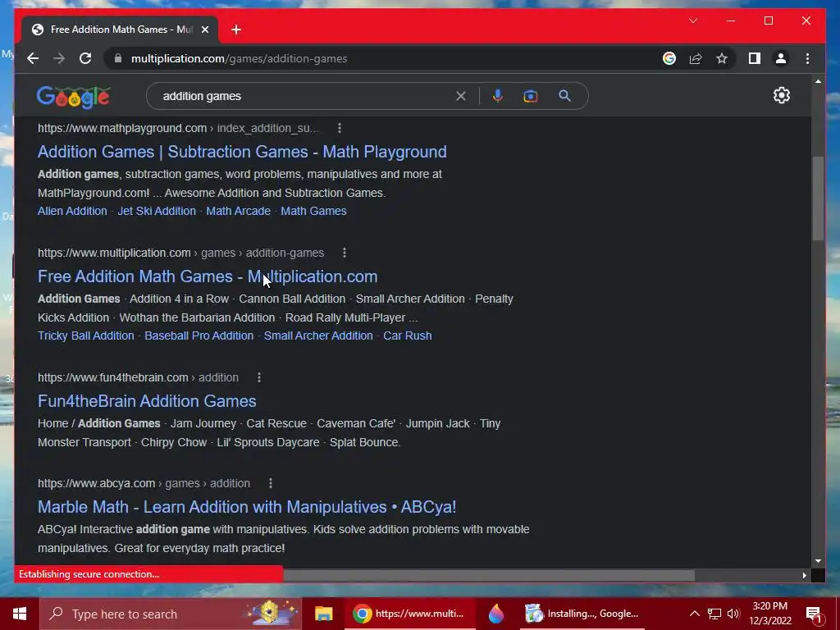840x630 pixels.
Task: Open the volume control in the tray
Action: 733,614
